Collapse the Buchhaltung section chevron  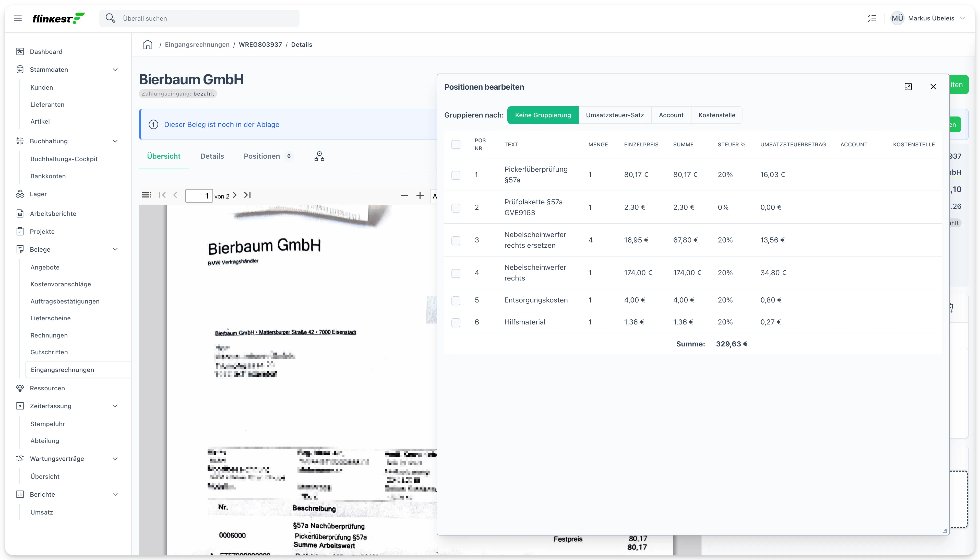point(115,141)
